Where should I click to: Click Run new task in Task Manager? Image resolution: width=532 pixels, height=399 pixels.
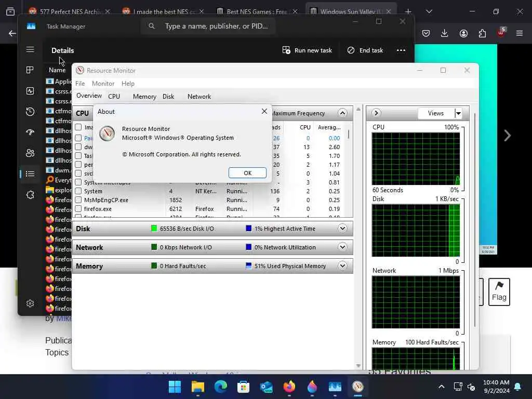[307, 50]
